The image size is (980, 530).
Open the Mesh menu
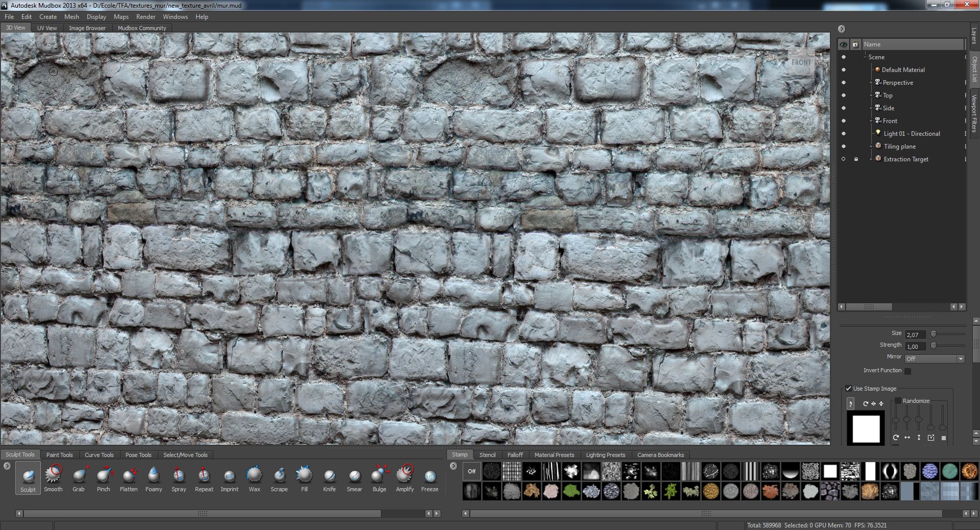(x=71, y=17)
